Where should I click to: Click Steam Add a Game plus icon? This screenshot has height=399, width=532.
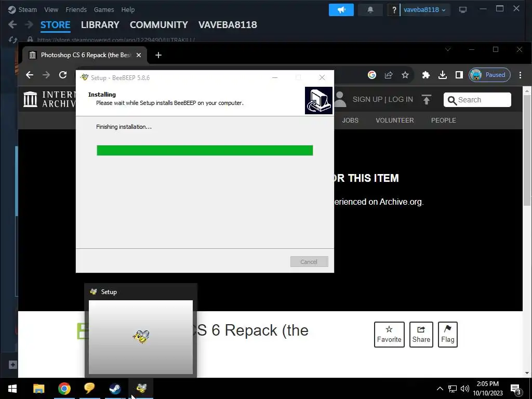click(12, 365)
